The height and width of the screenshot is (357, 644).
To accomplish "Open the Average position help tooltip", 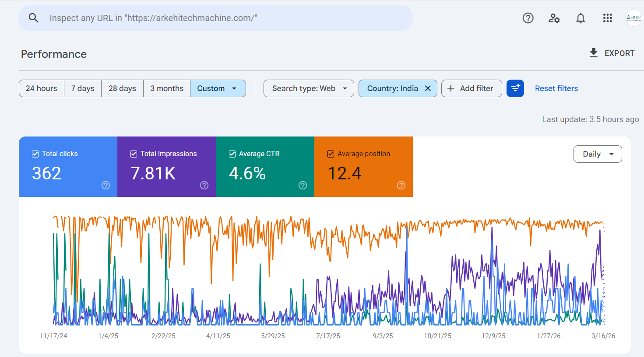I will (401, 185).
